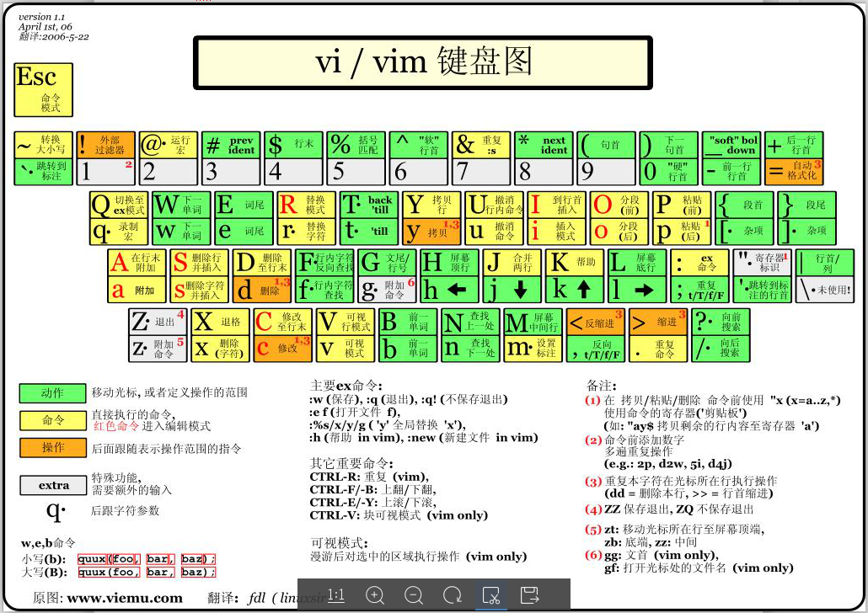Click the '备注:' notes heading
This screenshot has height=613, width=868.
point(601,386)
